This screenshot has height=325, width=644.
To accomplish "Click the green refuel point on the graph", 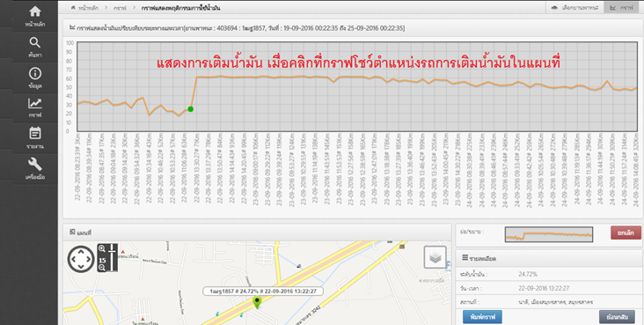I will [x=191, y=109].
